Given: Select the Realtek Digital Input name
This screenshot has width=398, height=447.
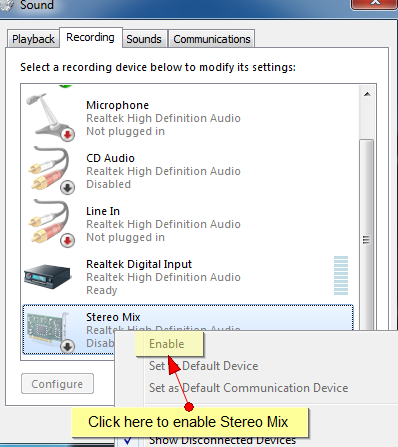Looking at the screenshot, I should point(139,264).
